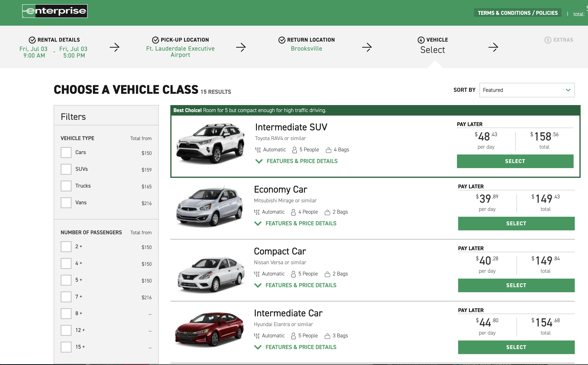Expand Features & Price Details for Compact Car

click(295, 285)
